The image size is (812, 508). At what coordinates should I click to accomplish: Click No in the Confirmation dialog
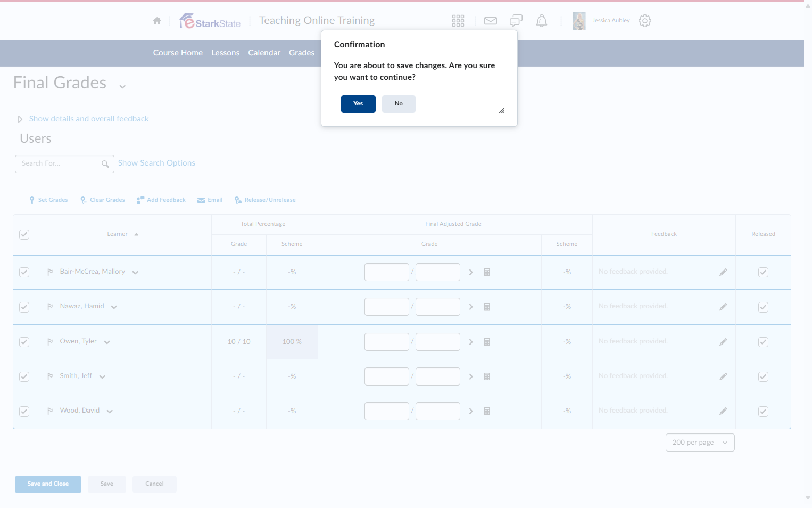pyautogui.click(x=399, y=104)
